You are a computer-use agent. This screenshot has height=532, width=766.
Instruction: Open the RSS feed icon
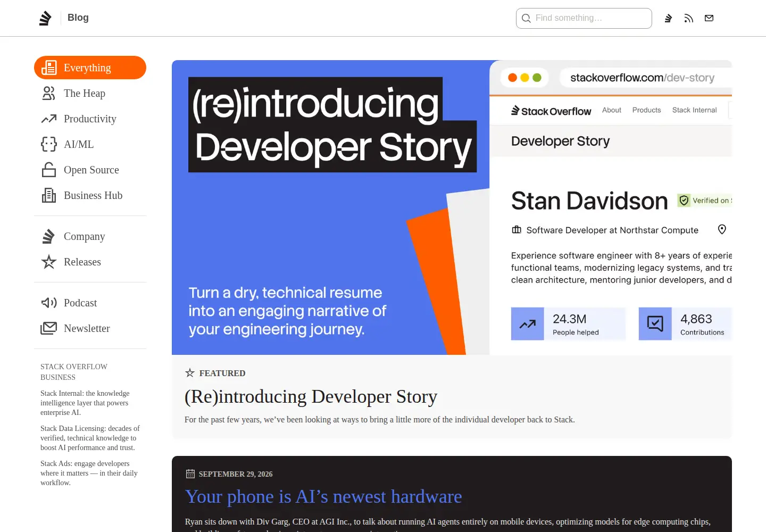(689, 18)
